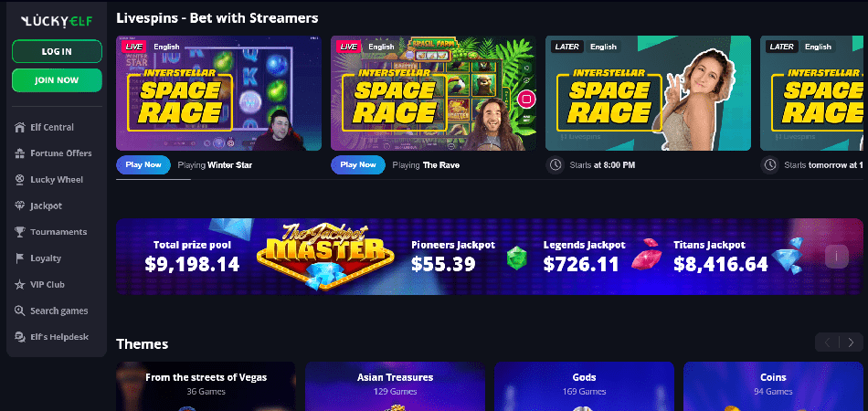Click the VIP Club star icon
The height and width of the screenshot is (411, 868).
click(x=20, y=284)
